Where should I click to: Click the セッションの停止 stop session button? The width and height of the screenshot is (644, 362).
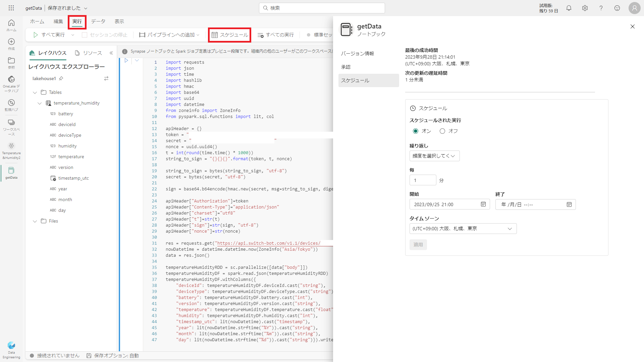pyautogui.click(x=105, y=35)
